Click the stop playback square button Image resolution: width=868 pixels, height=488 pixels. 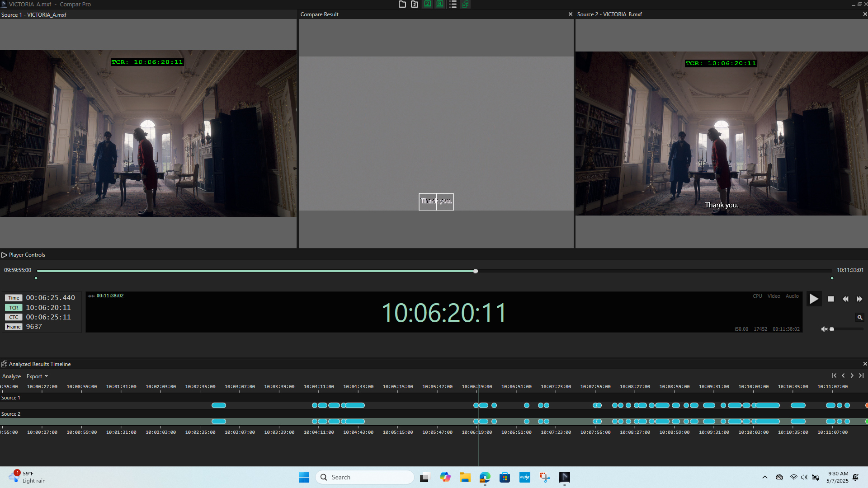pos(831,299)
